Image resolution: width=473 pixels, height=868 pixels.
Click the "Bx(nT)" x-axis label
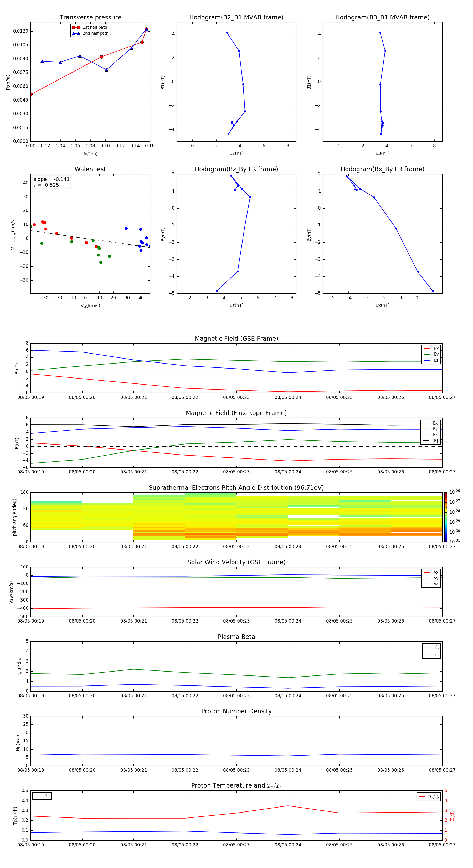382,305
